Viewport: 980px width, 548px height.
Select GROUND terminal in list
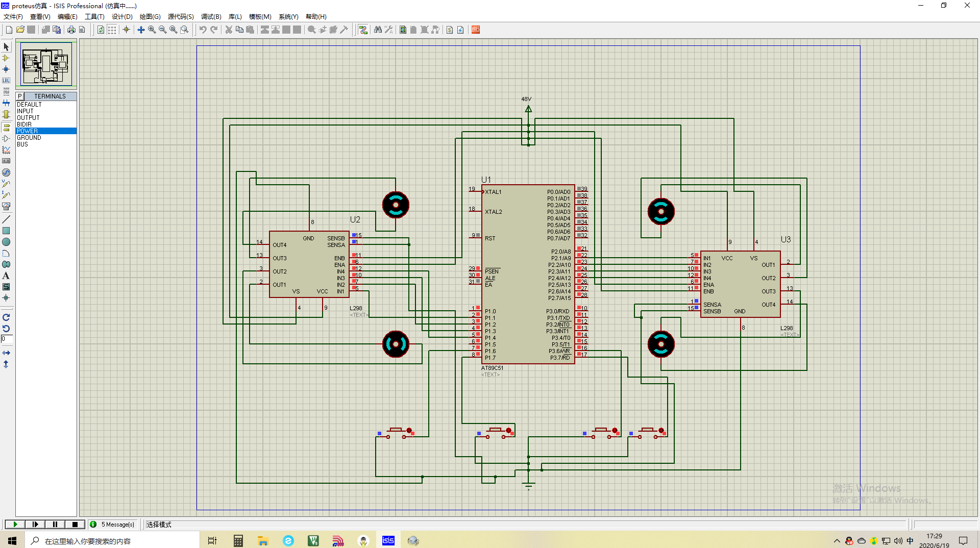(46, 138)
